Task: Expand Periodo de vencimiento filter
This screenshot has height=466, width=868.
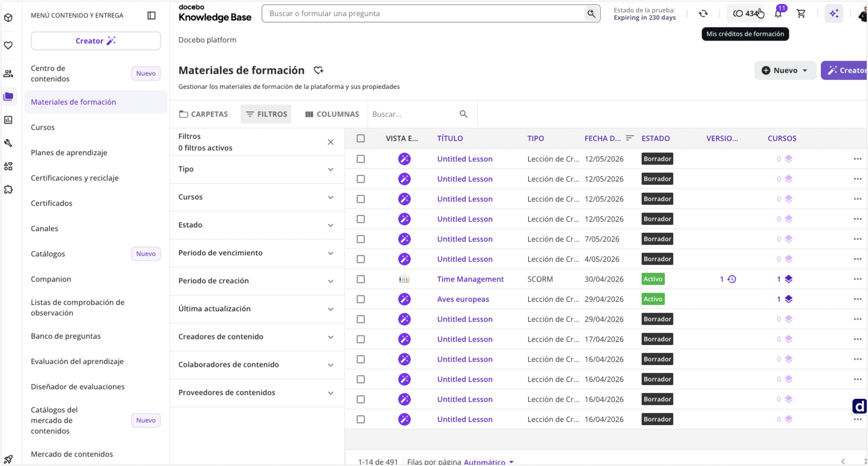Action: point(257,253)
